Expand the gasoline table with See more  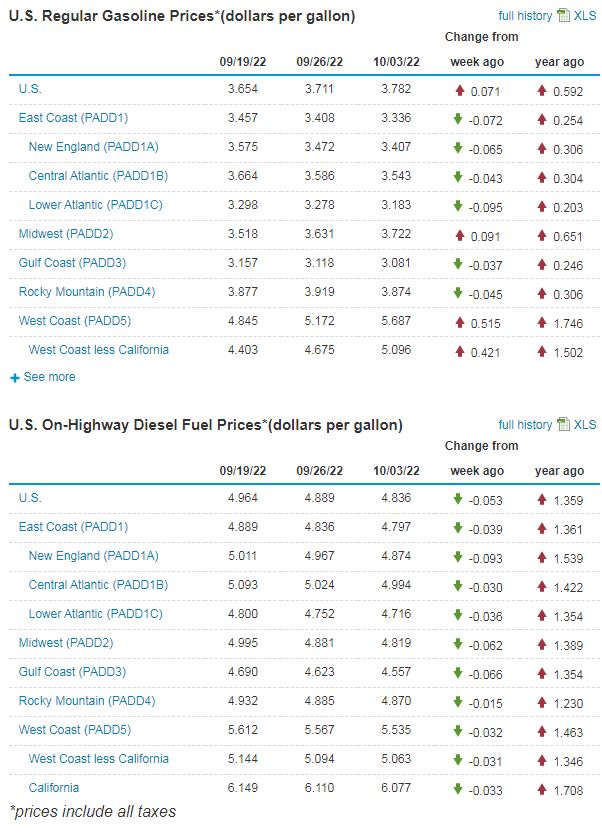click(49, 377)
